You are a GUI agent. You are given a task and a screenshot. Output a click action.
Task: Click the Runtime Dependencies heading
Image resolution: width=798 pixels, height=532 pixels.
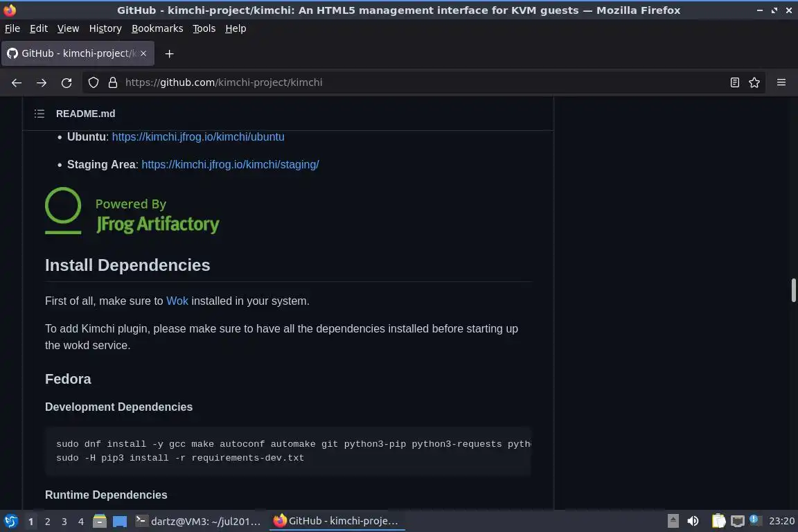[x=106, y=495]
